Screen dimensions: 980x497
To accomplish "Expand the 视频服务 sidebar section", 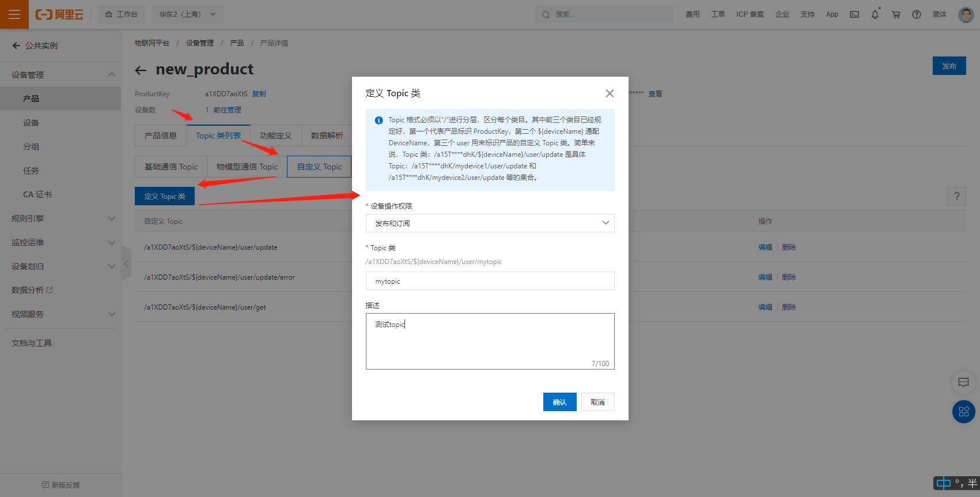I will pos(60,314).
